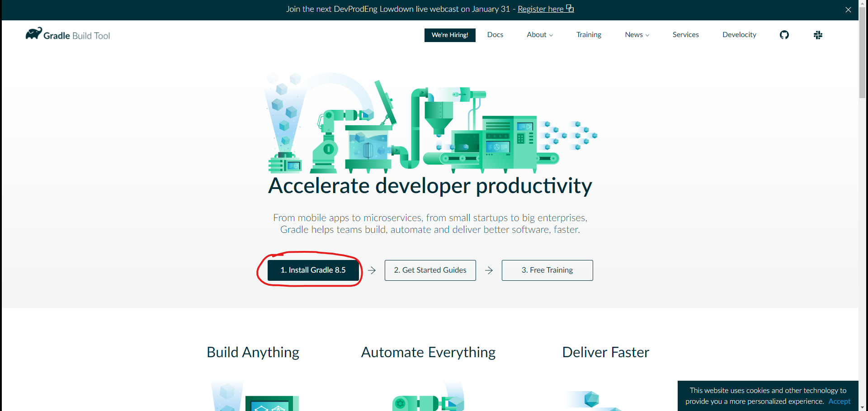This screenshot has width=868, height=411.
Task: Click the external link icon after Register here
Action: click(570, 9)
